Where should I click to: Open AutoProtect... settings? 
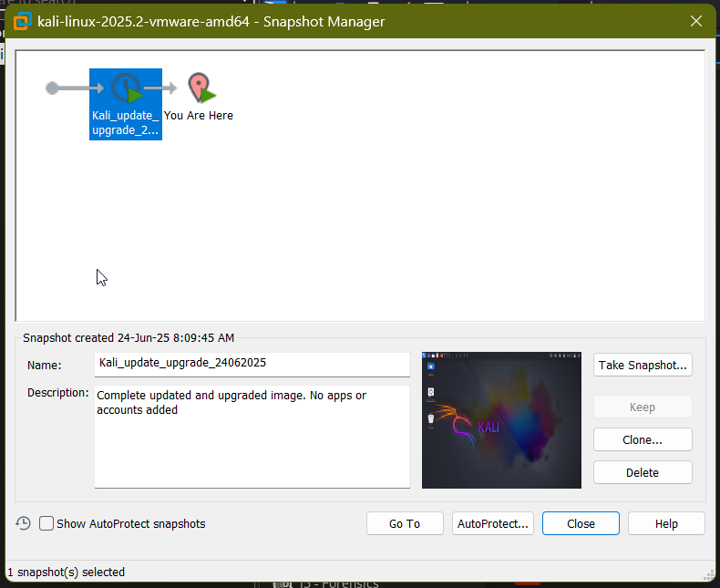pyautogui.click(x=493, y=523)
